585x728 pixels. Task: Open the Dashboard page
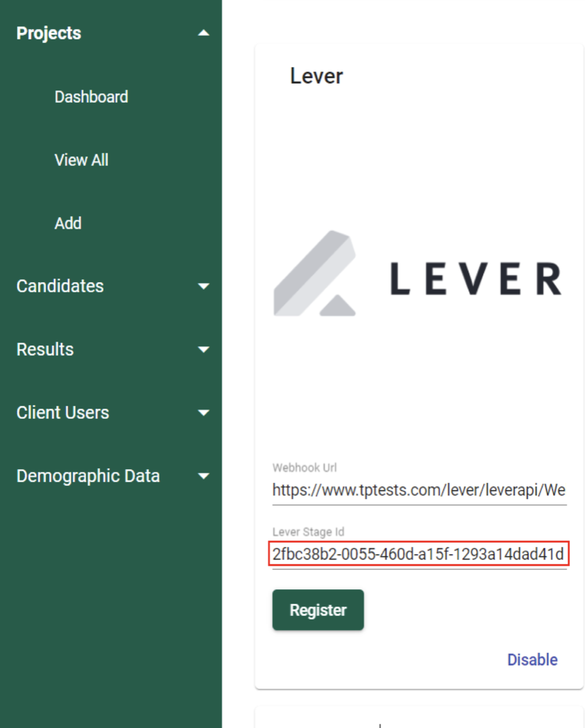tap(91, 97)
